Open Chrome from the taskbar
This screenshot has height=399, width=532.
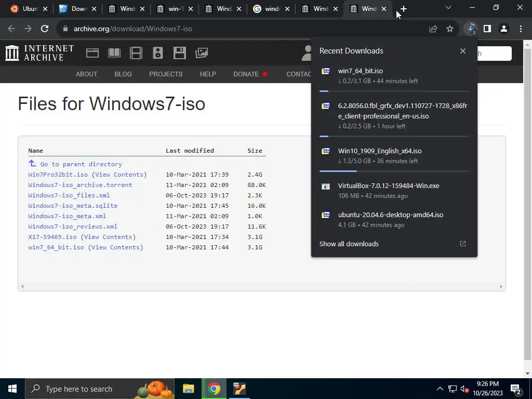214,389
